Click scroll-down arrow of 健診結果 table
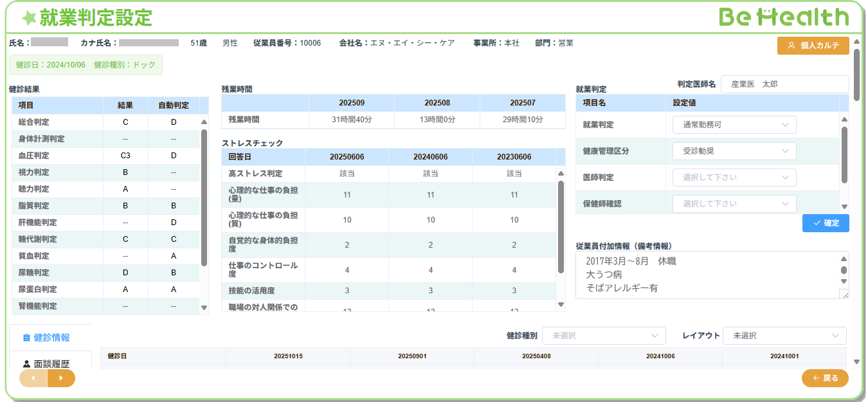The width and height of the screenshot is (868, 402). [204, 308]
